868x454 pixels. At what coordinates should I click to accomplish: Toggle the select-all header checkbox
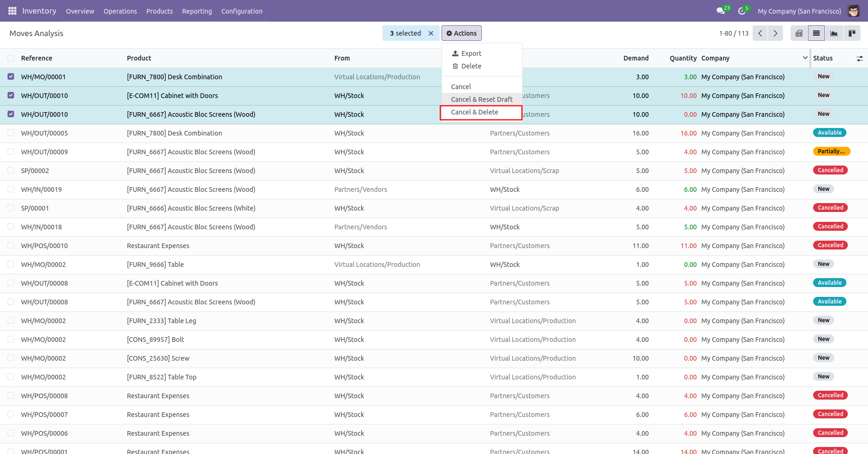point(11,58)
